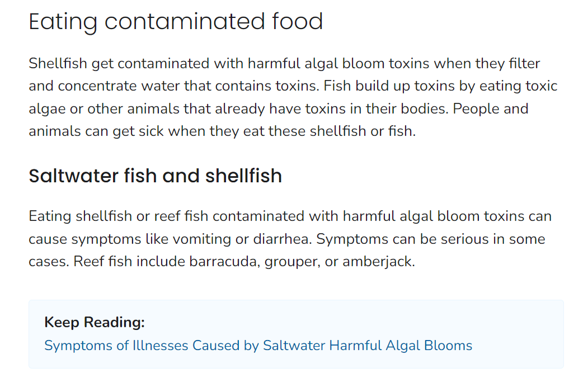Click the word 'Shellfish' starting the first paragraph
The image size is (588, 387).
coord(58,64)
